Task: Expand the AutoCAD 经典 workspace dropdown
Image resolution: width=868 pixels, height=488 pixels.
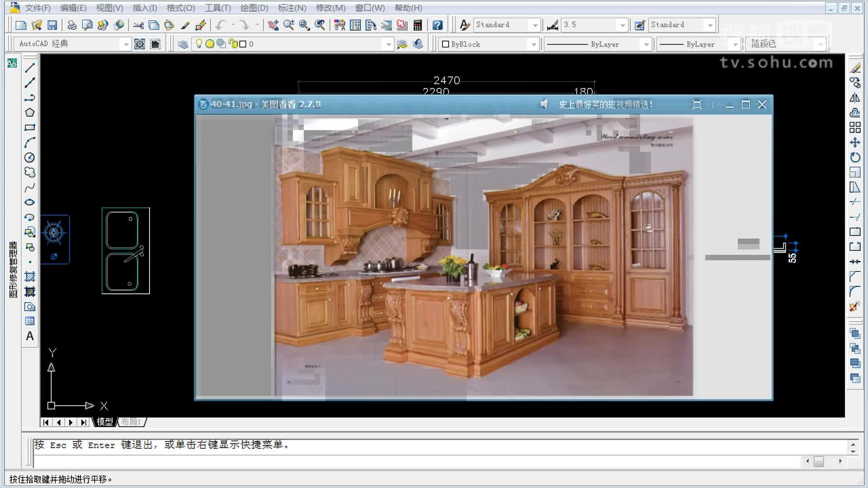Action: point(126,44)
